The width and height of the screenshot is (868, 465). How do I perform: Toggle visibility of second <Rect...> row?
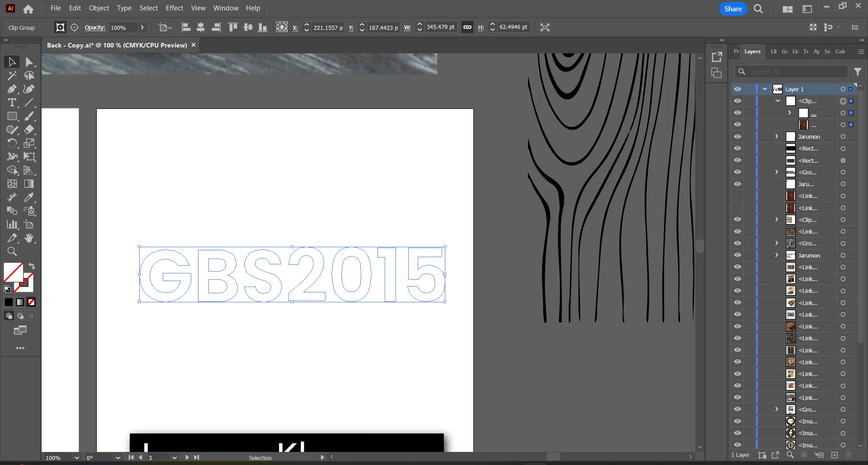(x=737, y=160)
